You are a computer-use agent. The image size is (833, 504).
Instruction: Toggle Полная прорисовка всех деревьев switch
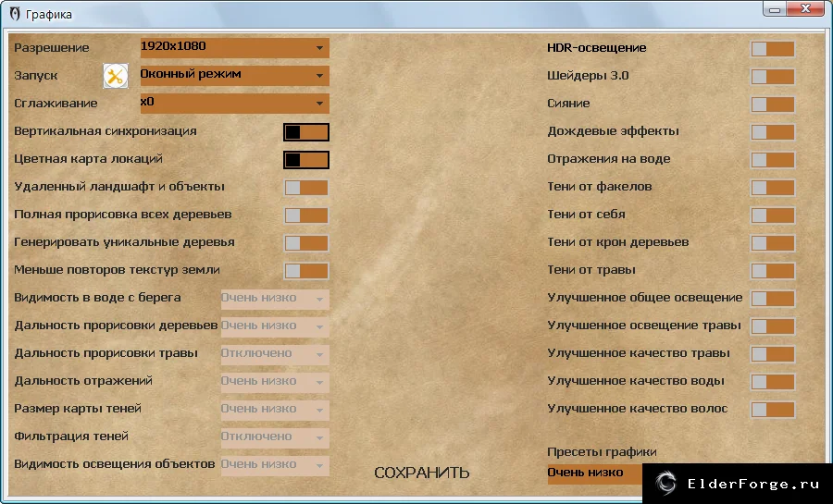click(x=306, y=215)
